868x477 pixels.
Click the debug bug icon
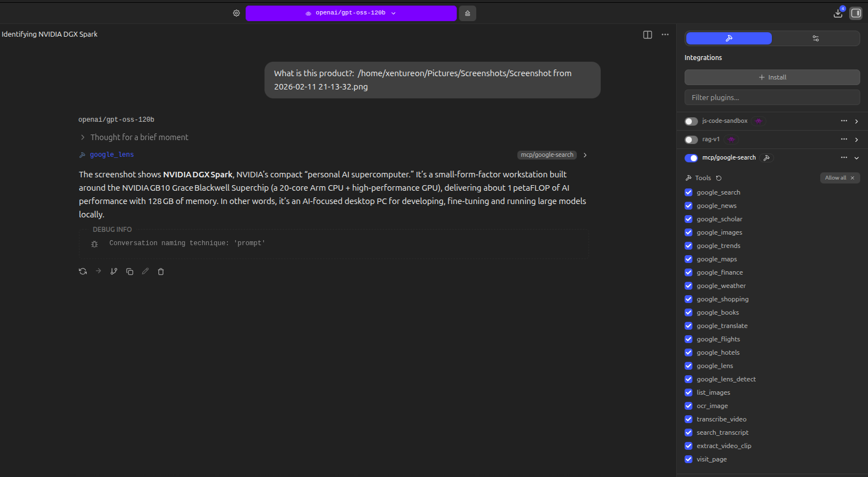(x=94, y=244)
